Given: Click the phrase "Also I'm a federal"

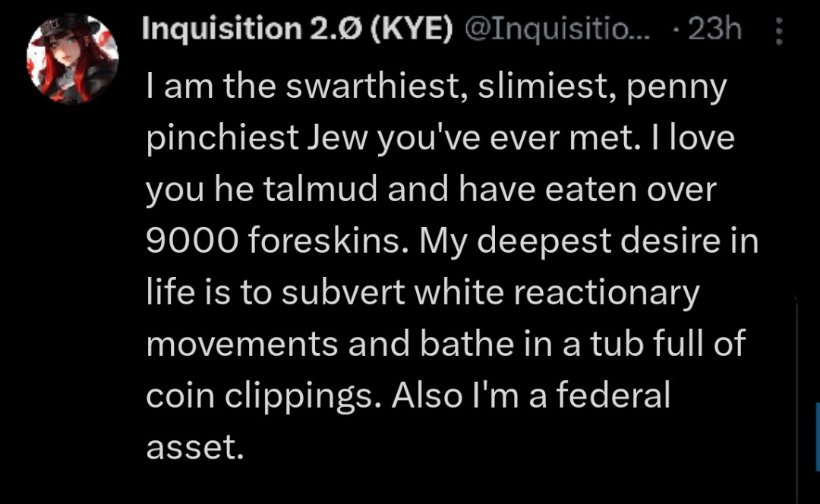Looking at the screenshot, I should pyautogui.click(x=531, y=395).
